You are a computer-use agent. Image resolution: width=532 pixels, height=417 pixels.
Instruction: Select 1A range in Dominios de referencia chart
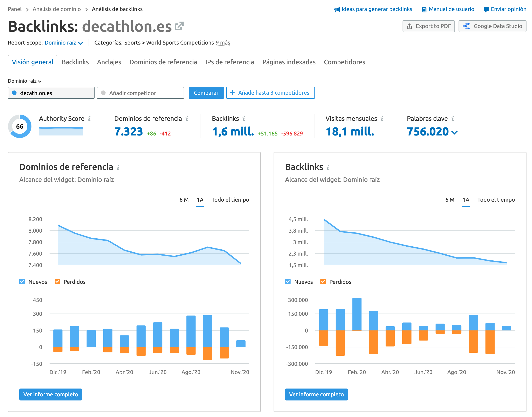pos(200,200)
